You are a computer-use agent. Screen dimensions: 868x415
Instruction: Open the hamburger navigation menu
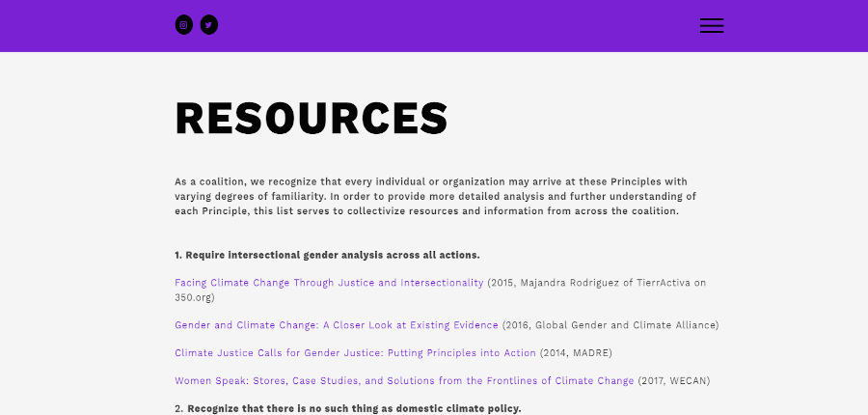[712, 26]
